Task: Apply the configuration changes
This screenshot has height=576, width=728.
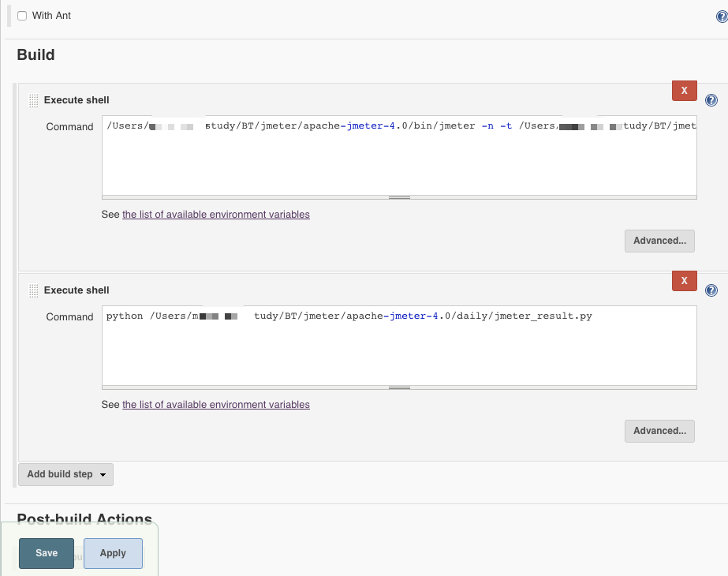Action: point(113,553)
